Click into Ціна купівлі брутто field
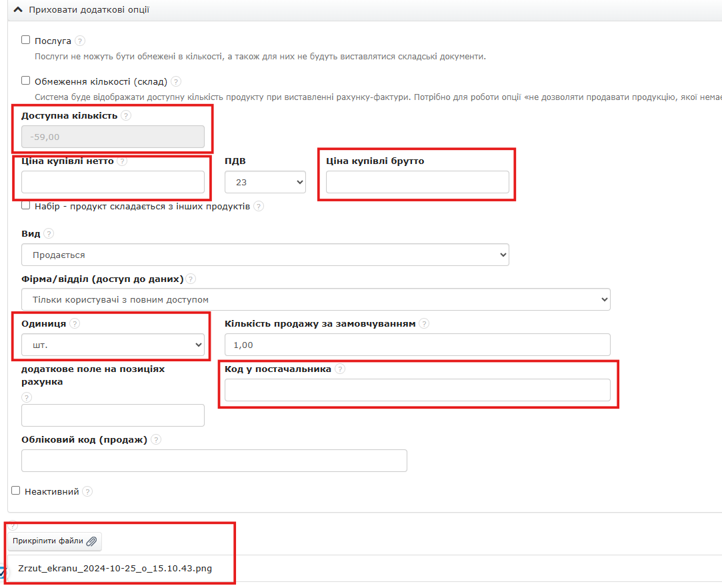The image size is (722, 588). 417,182
